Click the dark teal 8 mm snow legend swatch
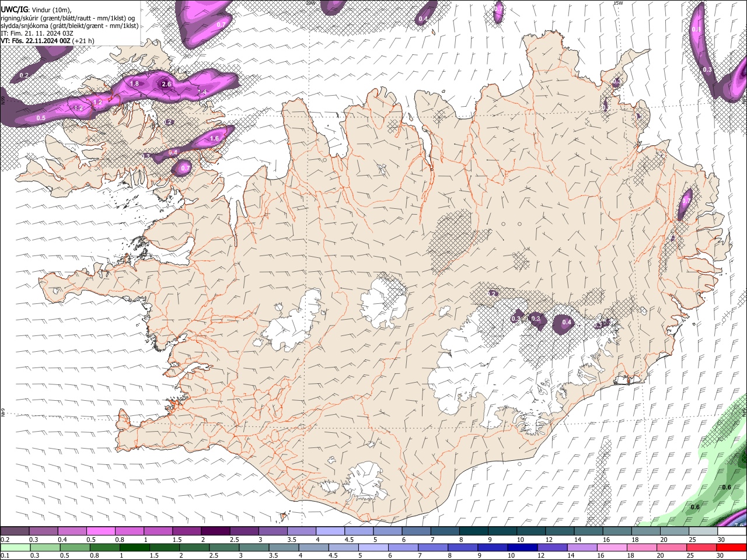This screenshot has width=747, height=560. (x=474, y=531)
